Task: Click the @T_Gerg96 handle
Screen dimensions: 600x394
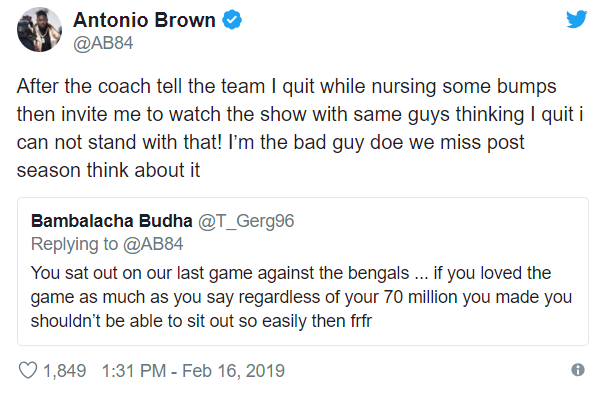Action: click(x=246, y=221)
